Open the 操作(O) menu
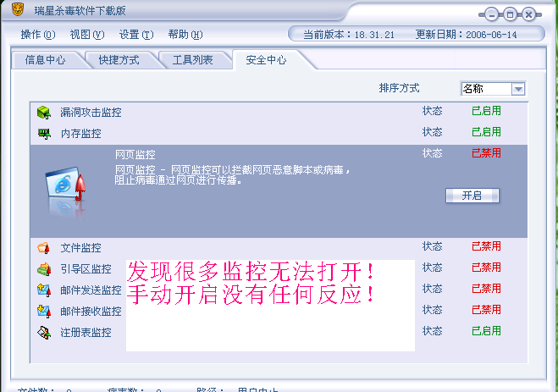Viewport: 558px width, 392px height. pos(38,35)
